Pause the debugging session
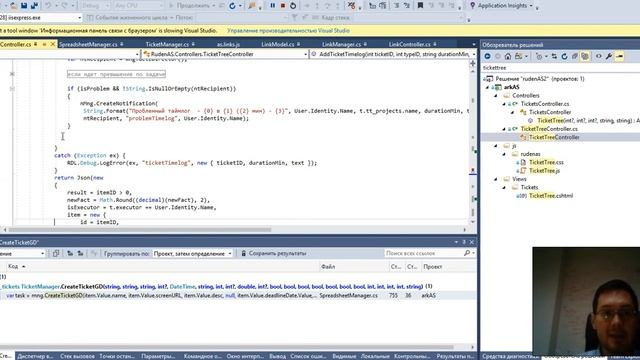Viewport: 640px width, 360px height. coord(272,6)
